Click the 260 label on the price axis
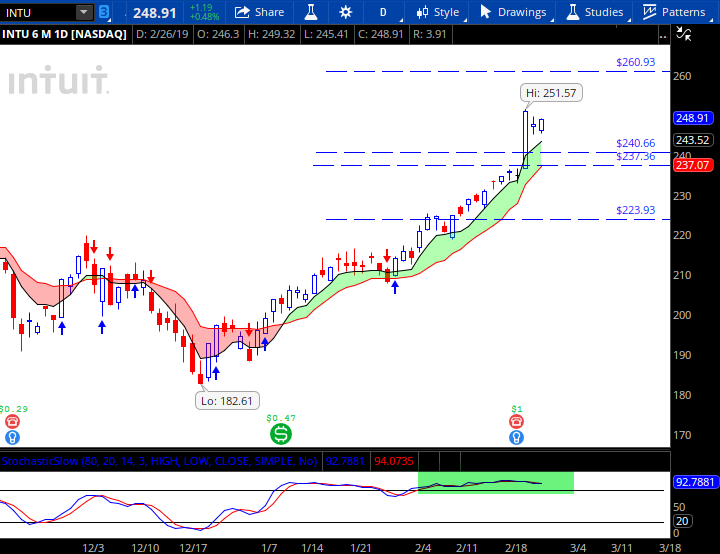Viewport: 720px width, 554px height. click(x=682, y=76)
